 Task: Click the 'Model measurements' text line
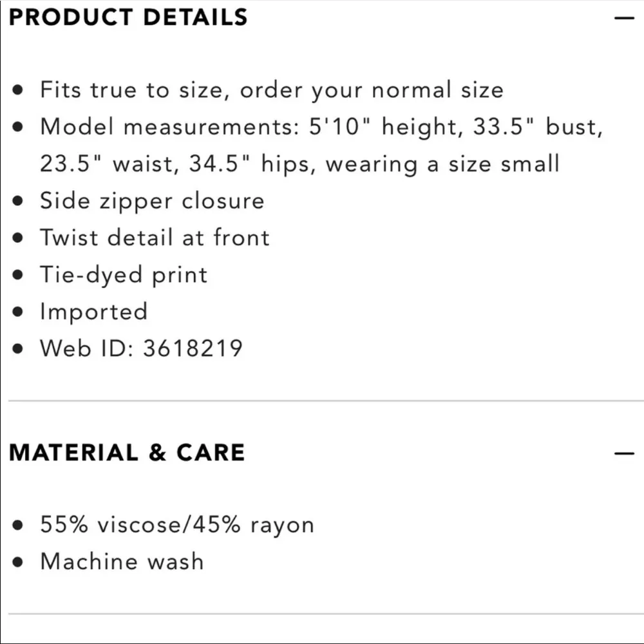point(321,127)
